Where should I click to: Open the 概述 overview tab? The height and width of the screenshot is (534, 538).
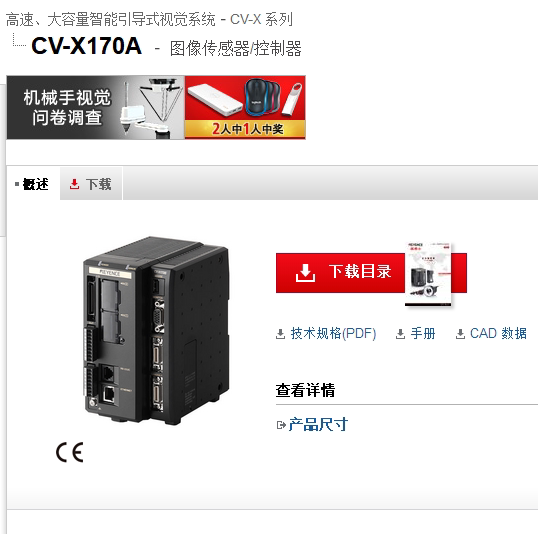33,184
